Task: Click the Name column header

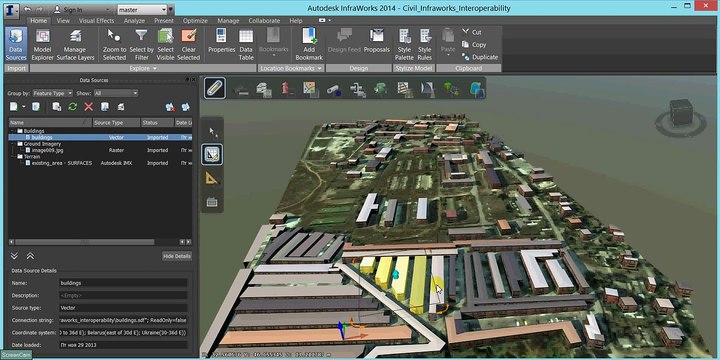Action: tap(51, 123)
